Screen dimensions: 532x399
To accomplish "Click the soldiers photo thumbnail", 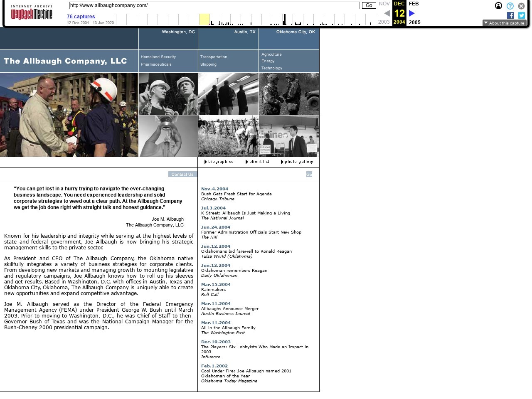I will (x=289, y=94).
